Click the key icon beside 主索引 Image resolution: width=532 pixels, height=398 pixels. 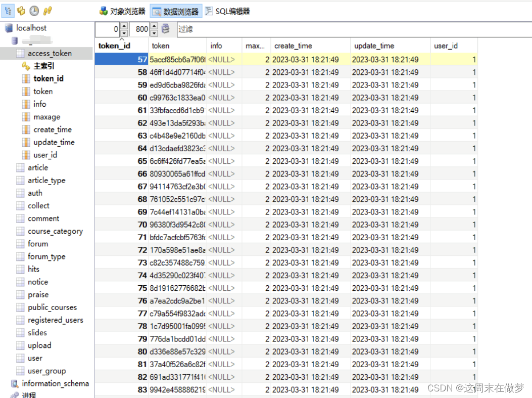tap(26, 66)
